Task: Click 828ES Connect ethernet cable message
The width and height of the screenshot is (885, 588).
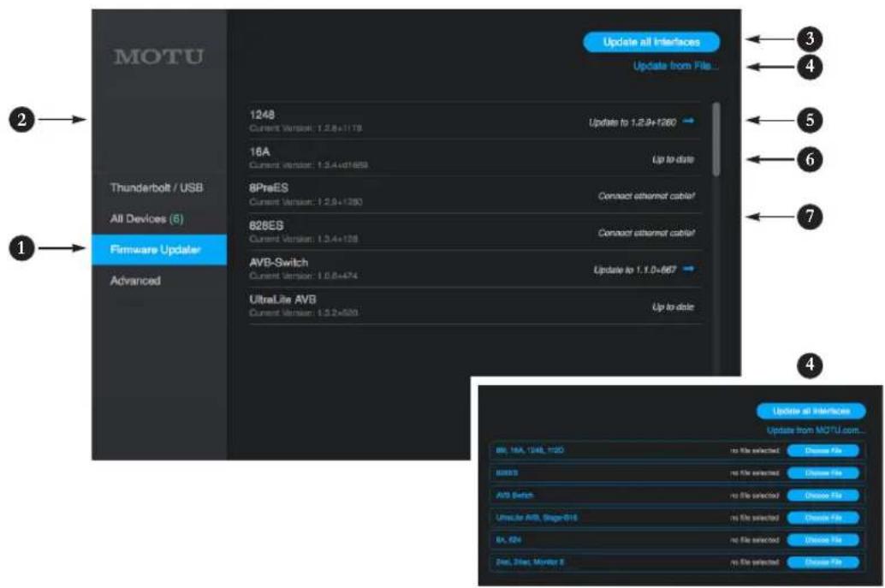Action: (x=646, y=233)
